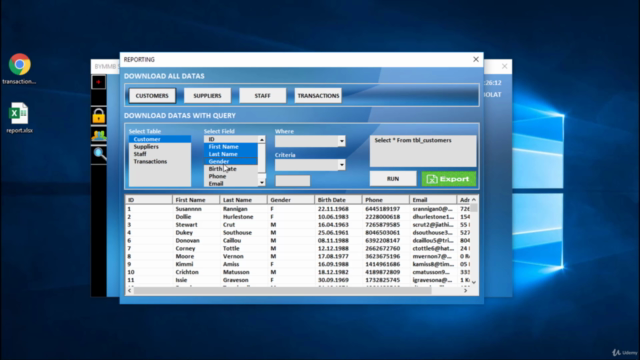The height and width of the screenshot is (360, 640).
Task: Click results table scroll-down arrow
Action: (x=473, y=282)
